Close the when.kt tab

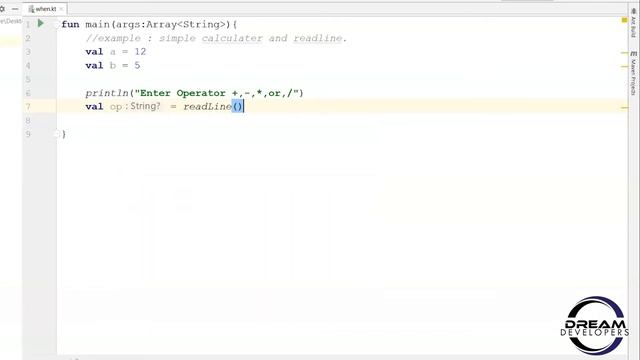(x=62, y=9)
